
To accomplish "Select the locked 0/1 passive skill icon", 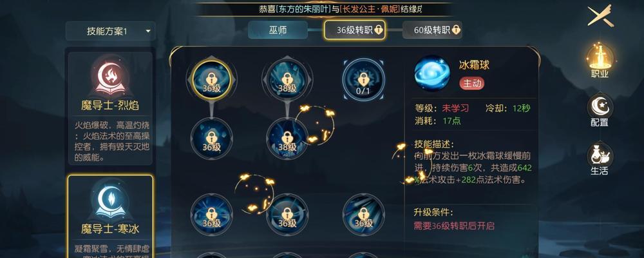I will (363, 79).
